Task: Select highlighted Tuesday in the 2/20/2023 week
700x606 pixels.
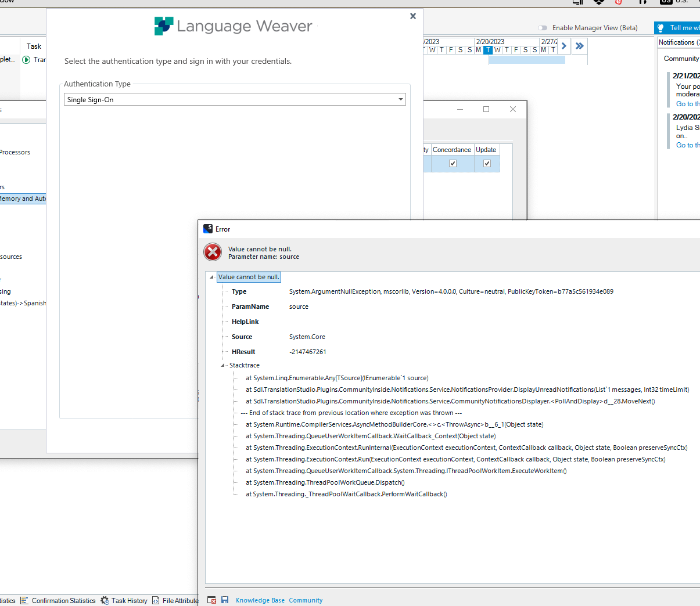Action: pyautogui.click(x=488, y=50)
